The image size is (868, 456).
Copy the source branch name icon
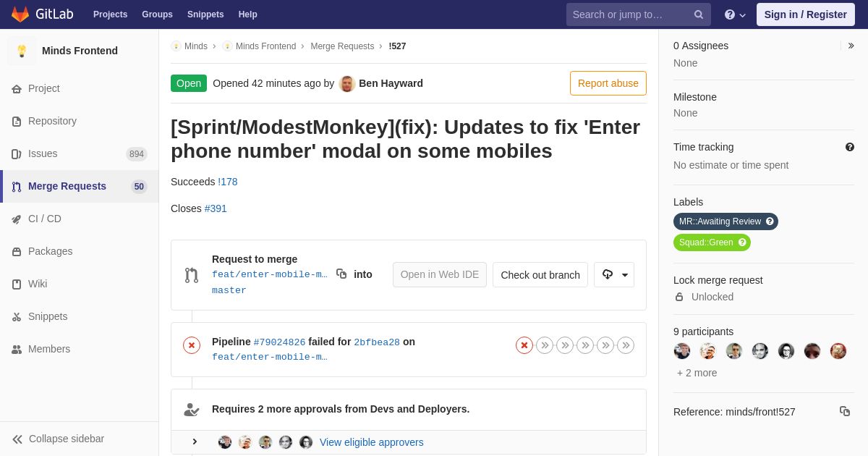coord(341,274)
